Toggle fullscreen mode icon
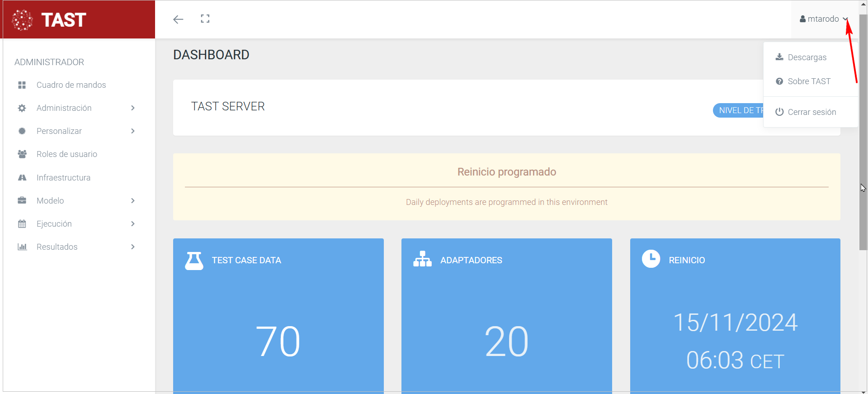 click(x=205, y=19)
